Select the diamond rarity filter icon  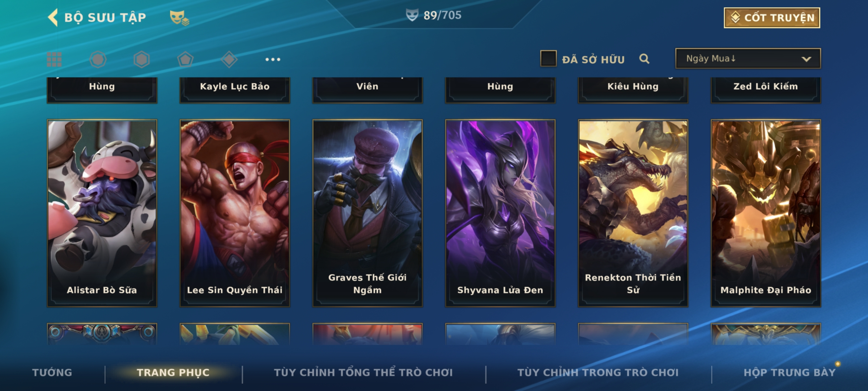pos(229,59)
